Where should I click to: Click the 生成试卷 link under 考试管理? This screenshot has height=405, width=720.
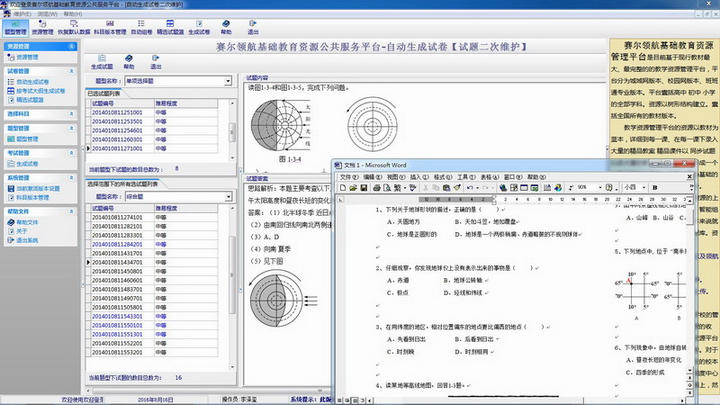click(x=27, y=164)
